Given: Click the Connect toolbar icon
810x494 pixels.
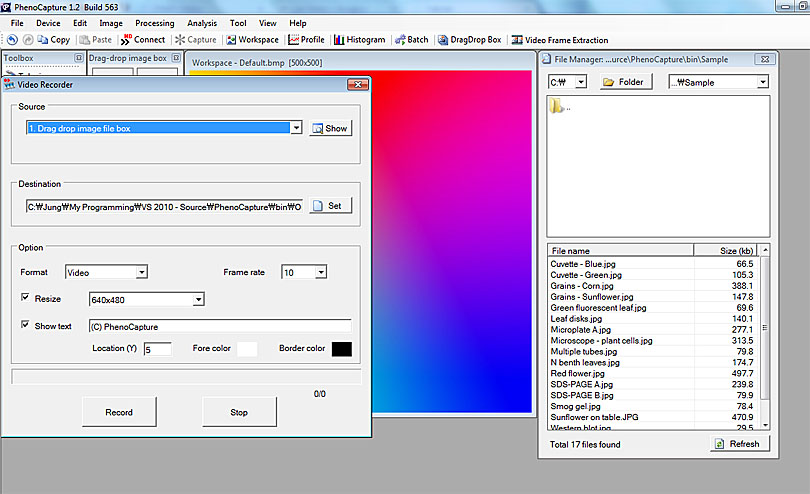Looking at the screenshot, I should tap(143, 40).
